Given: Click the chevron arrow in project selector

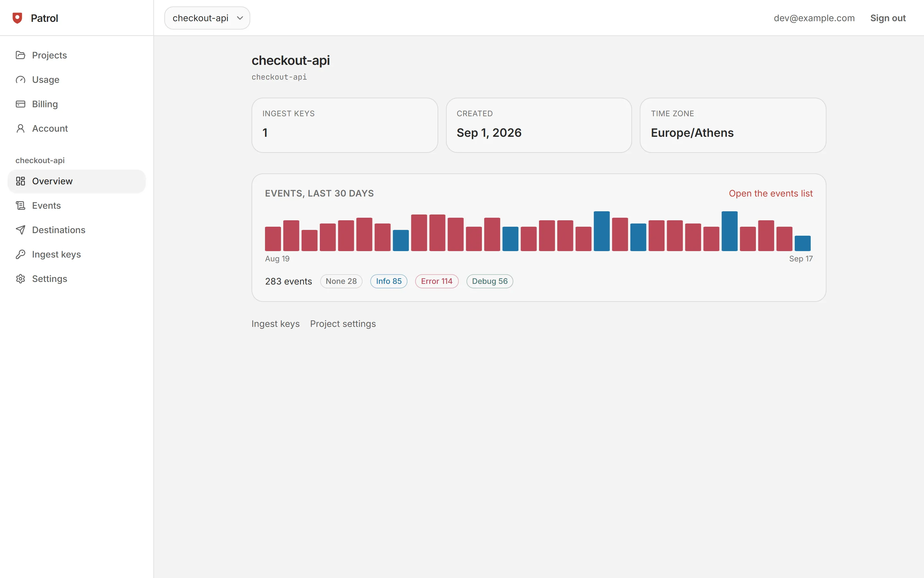Looking at the screenshot, I should tap(240, 18).
